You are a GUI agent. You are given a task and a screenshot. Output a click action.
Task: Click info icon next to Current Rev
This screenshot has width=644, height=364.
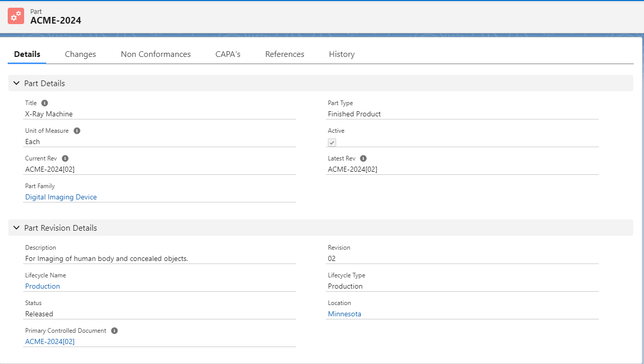pos(65,158)
